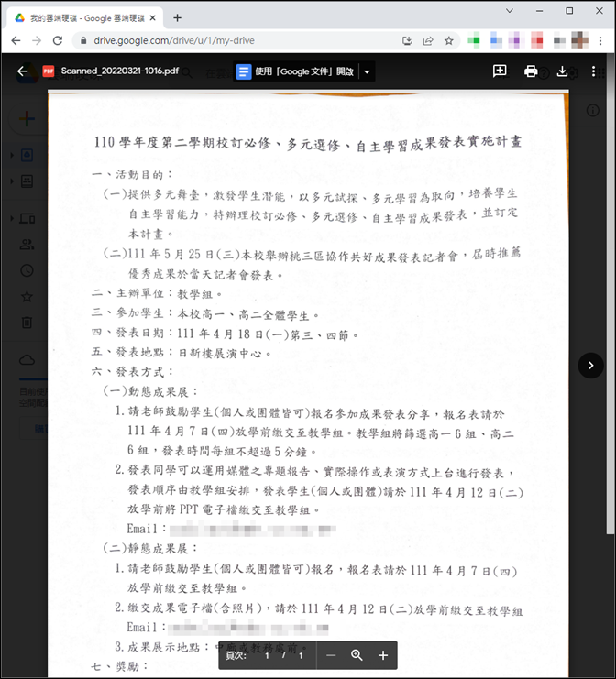The image size is (616, 679).
Task: Install app via address bar icon
Action: point(407,40)
